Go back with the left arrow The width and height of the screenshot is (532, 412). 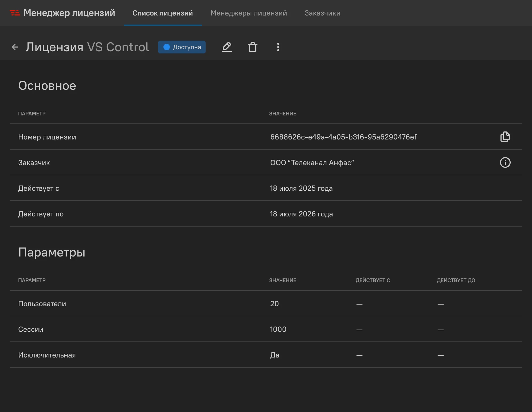pyautogui.click(x=15, y=47)
